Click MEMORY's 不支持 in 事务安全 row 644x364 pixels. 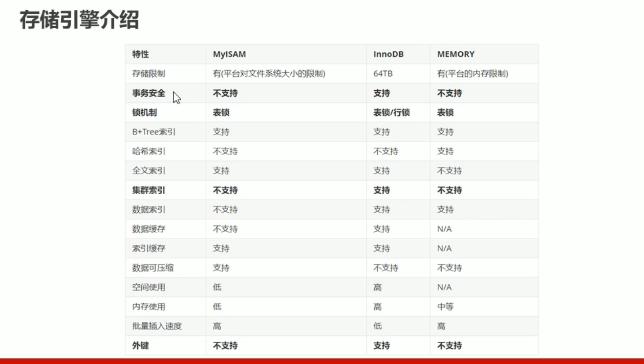tap(450, 93)
